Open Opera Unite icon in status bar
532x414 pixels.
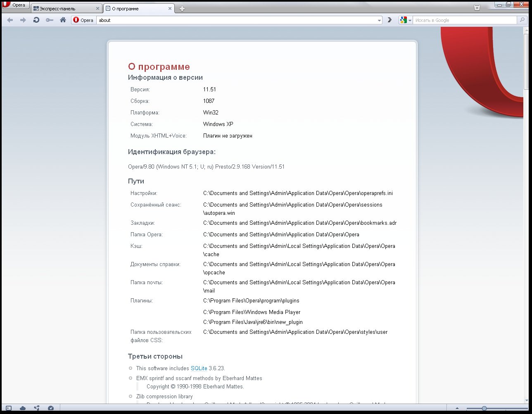tap(37, 408)
